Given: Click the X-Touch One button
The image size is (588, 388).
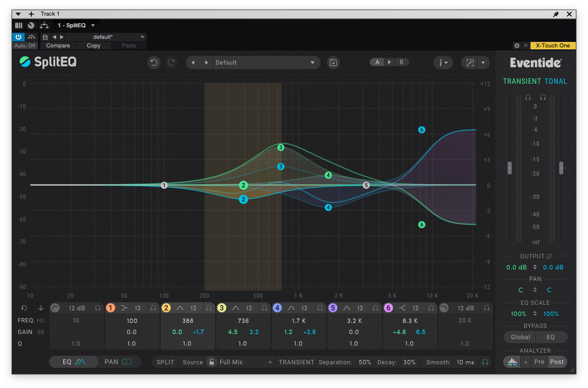Looking at the screenshot, I should [x=553, y=46].
